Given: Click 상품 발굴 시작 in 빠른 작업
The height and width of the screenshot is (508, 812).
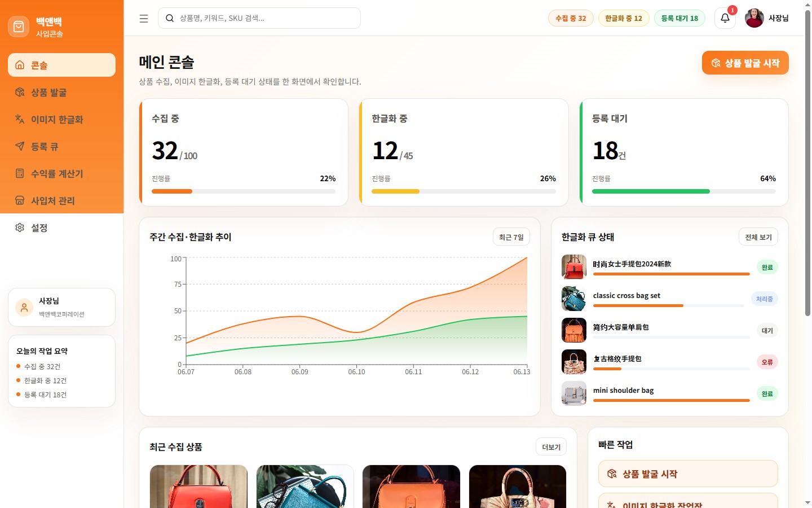Looking at the screenshot, I should coord(688,474).
